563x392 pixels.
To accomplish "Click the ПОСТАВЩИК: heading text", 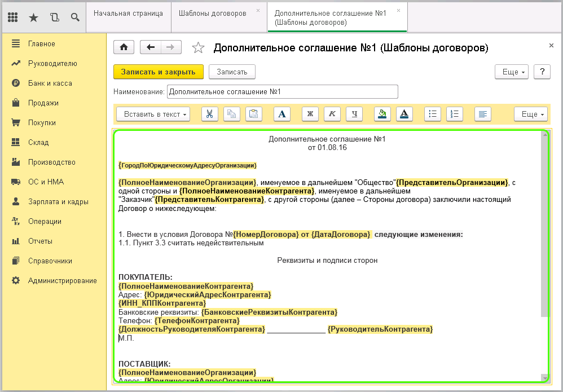I will coord(145,364).
